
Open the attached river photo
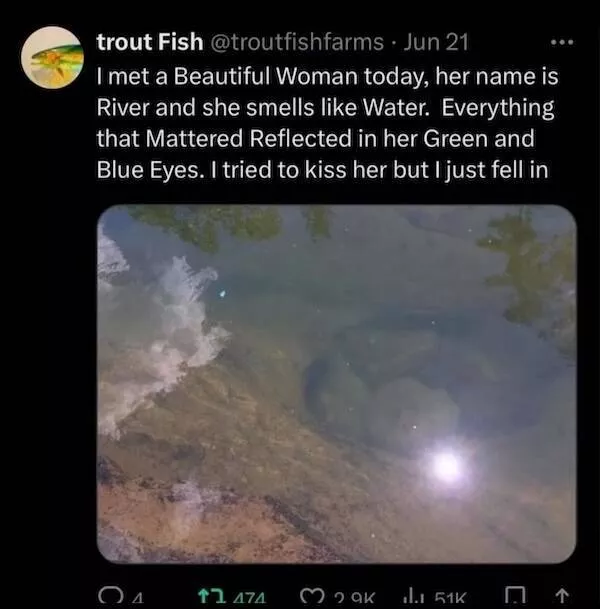click(x=336, y=384)
